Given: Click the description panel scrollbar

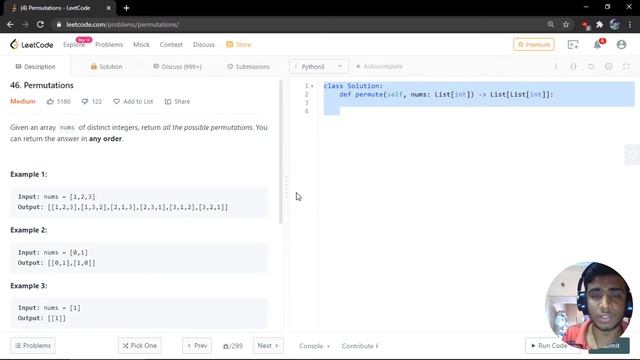Looking at the screenshot, I should pos(281,152).
